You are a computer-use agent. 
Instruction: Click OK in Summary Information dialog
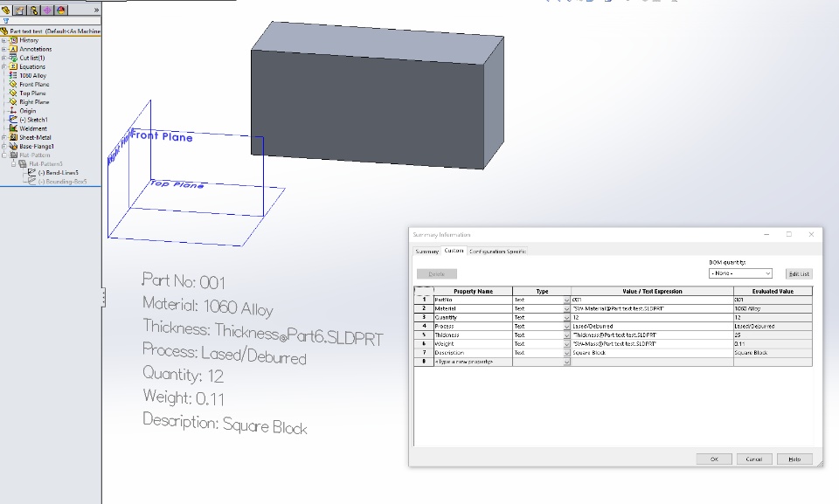click(x=714, y=459)
